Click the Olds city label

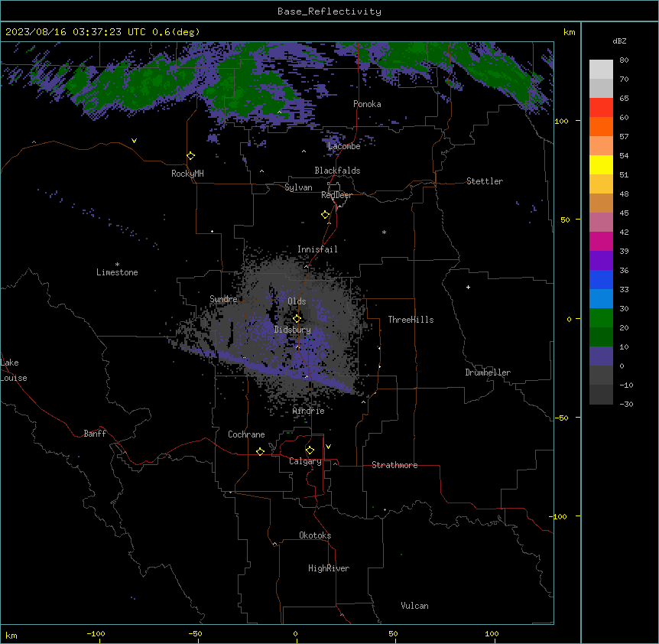tap(297, 301)
